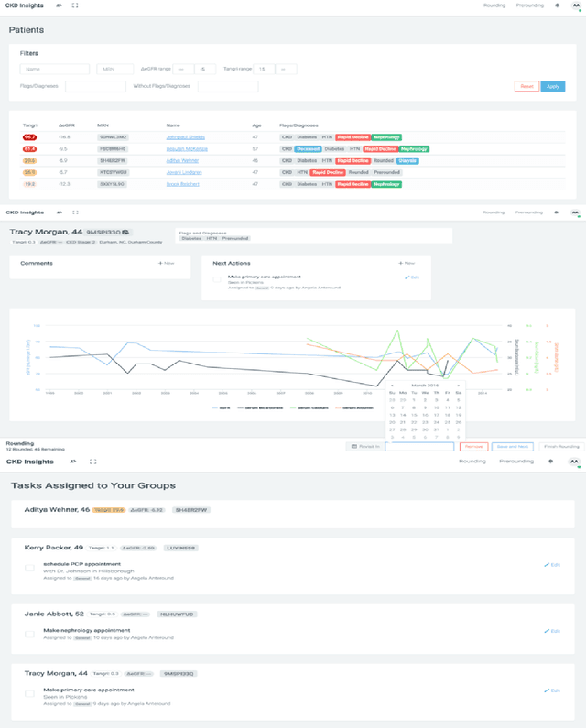Open Prerounding nav item above the Patients heading
Viewport: 586px width, 728px height.
pos(528,5)
